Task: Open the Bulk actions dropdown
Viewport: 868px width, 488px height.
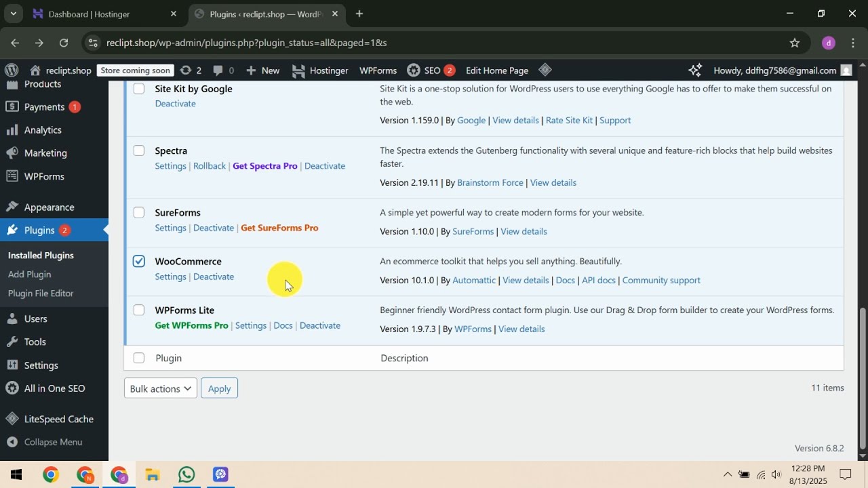Action: 161,388
